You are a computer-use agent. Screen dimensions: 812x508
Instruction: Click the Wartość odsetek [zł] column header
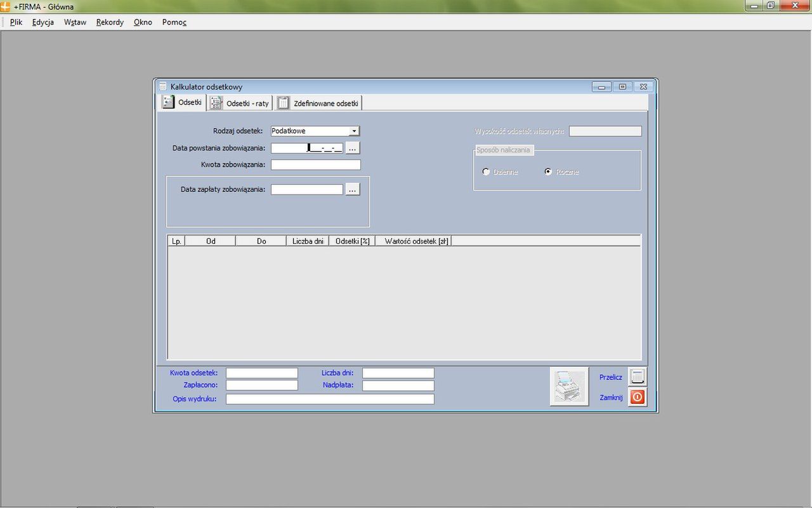coord(414,241)
